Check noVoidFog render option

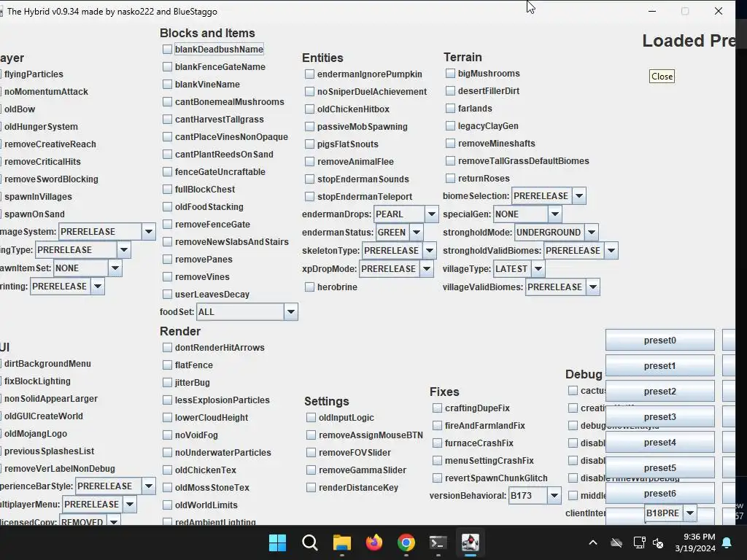(167, 435)
